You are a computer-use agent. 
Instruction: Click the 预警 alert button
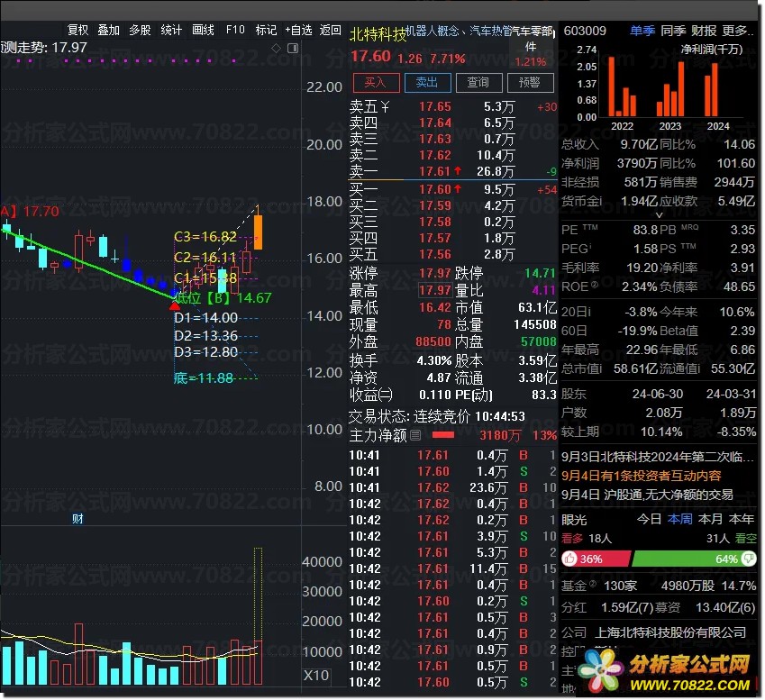(531, 83)
